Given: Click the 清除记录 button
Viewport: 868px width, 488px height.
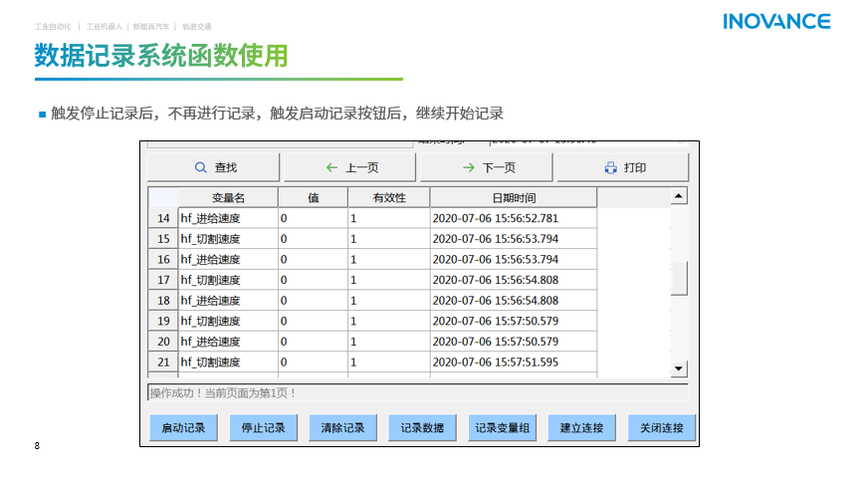Looking at the screenshot, I should [x=342, y=427].
